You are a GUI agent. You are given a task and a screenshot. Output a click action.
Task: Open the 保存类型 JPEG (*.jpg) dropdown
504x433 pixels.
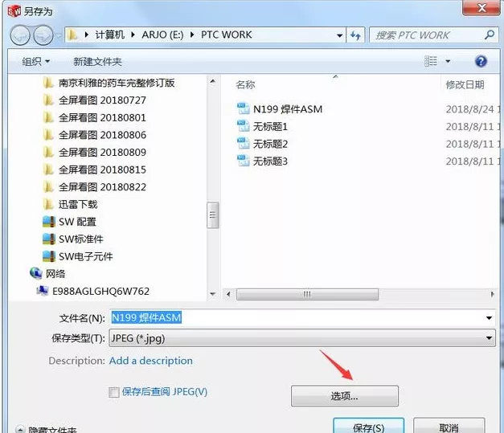coord(301,338)
